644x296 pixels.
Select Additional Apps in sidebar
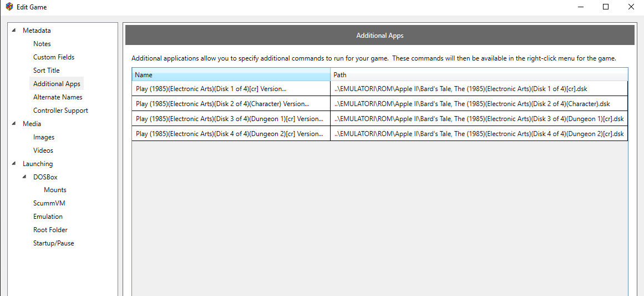57,84
